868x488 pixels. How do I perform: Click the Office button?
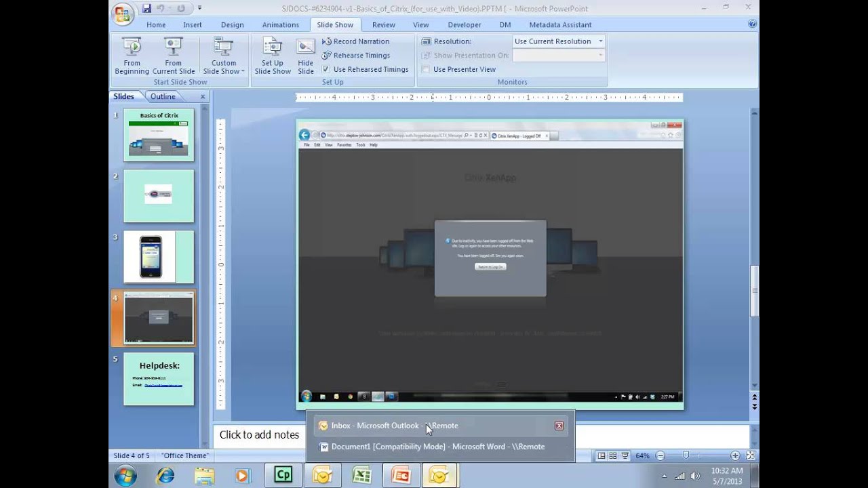[x=123, y=14]
